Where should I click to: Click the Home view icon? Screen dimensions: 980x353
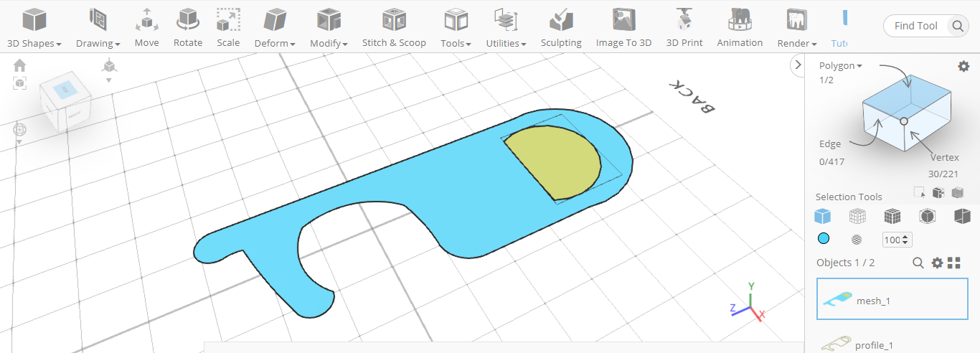click(19, 66)
